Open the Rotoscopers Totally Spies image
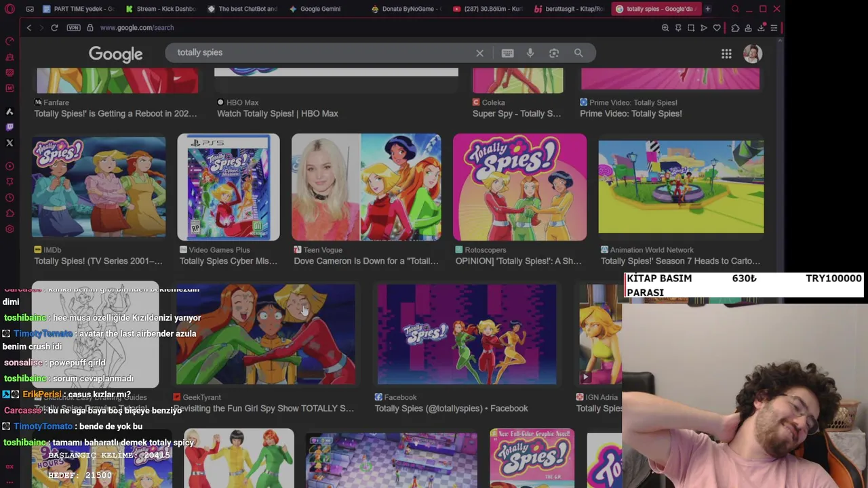The height and width of the screenshot is (488, 868). 519,187
